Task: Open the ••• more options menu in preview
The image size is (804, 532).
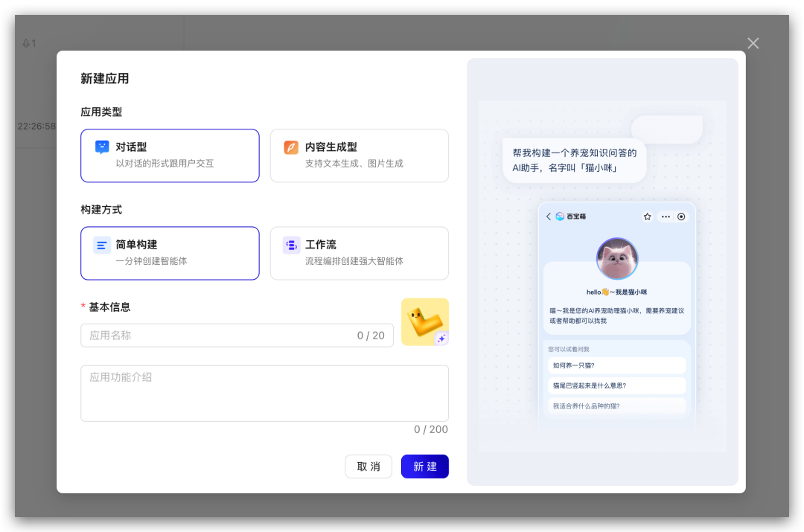Action: click(666, 217)
